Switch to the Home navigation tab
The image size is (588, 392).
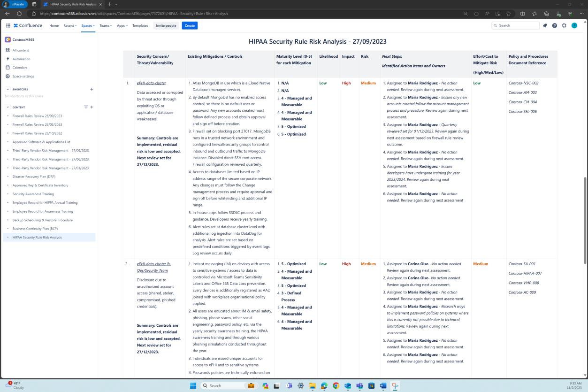[x=54, y=26]
